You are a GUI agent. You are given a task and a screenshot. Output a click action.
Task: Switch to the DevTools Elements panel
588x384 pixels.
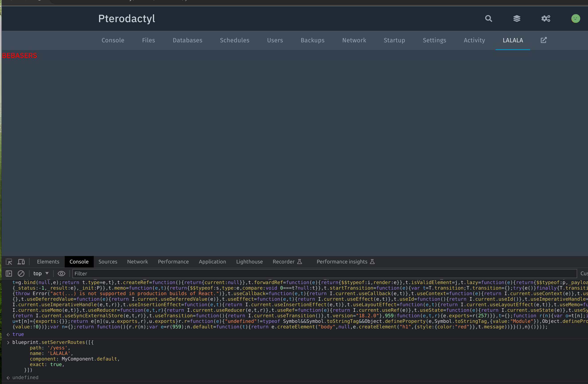coord(48,261)
